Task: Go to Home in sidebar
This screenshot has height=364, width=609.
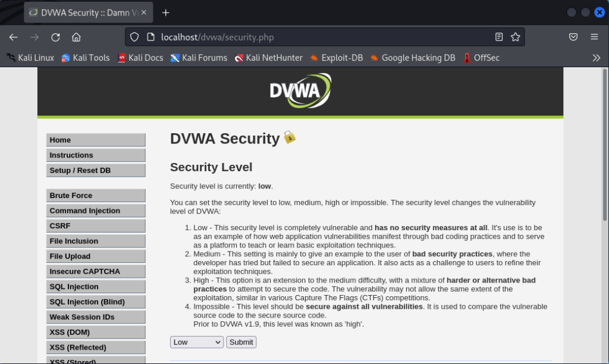Action: 96,140
